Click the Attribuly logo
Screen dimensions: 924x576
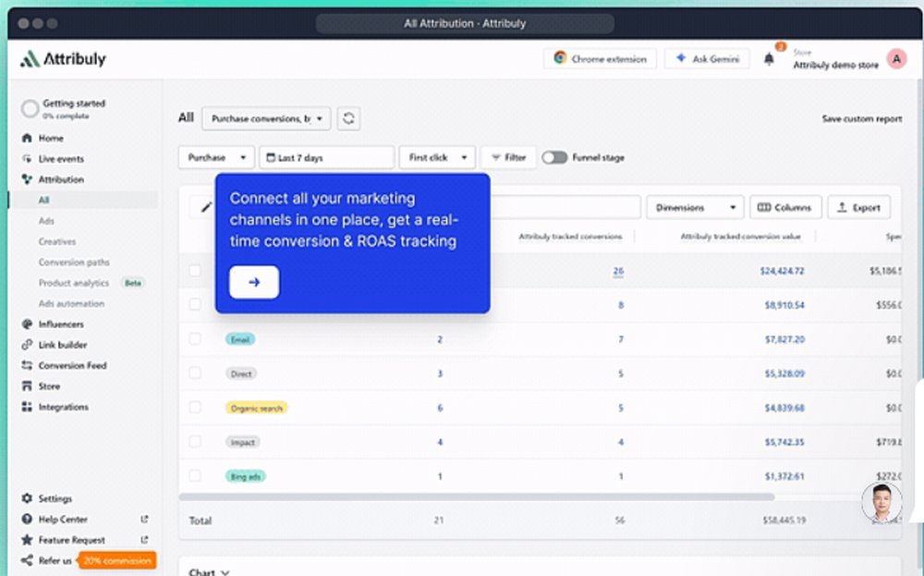pos(63,59)
